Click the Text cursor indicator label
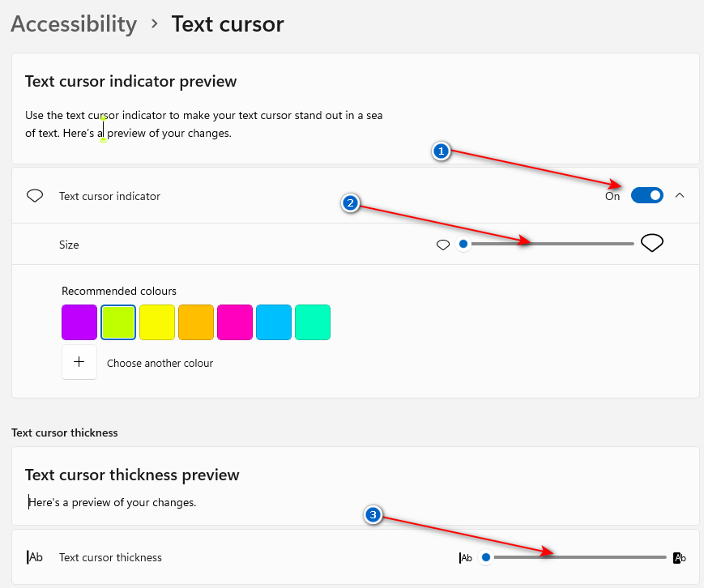704x588 pixels. [109, 196]
